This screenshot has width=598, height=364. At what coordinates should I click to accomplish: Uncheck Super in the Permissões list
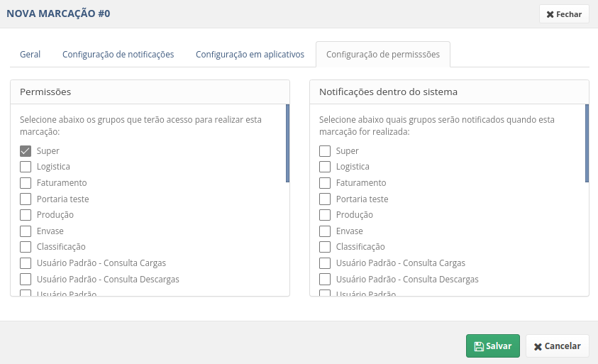point(26,151)
